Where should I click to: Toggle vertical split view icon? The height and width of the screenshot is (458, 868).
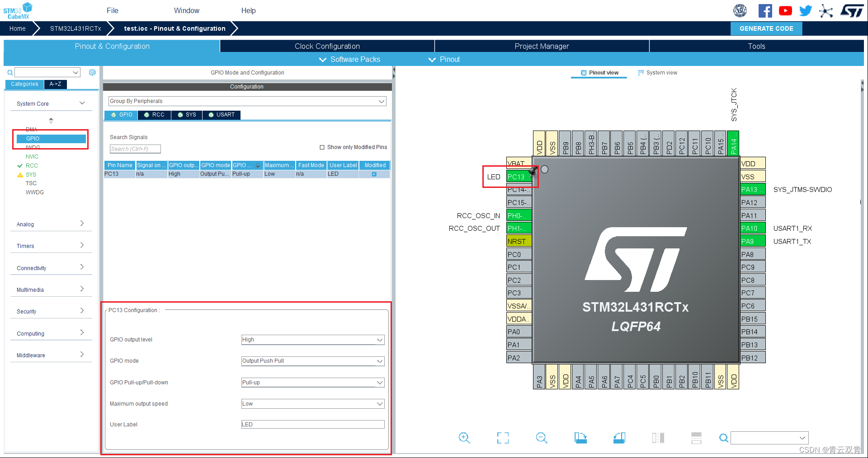pyautogui.click(x=658, y=438)
